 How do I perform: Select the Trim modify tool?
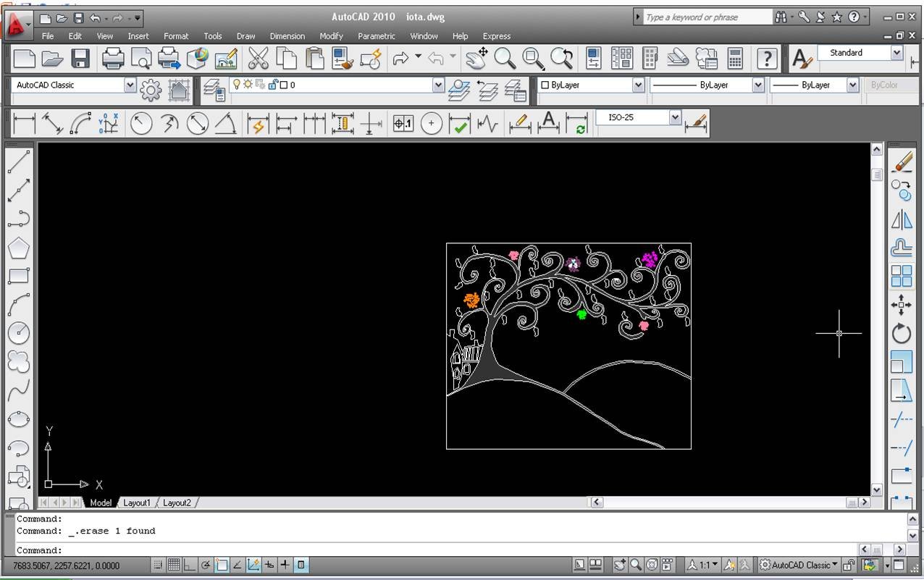902,419
